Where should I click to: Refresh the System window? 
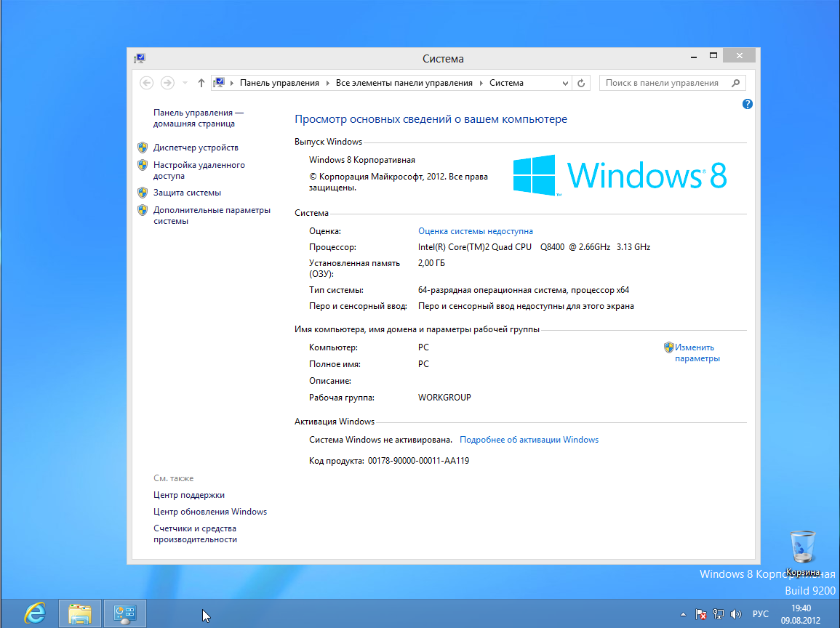click(581, 83)
